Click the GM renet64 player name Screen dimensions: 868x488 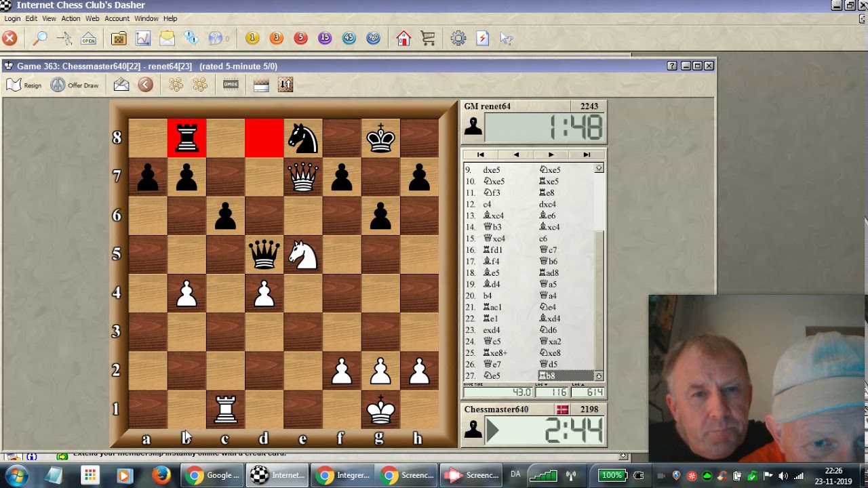487,106
